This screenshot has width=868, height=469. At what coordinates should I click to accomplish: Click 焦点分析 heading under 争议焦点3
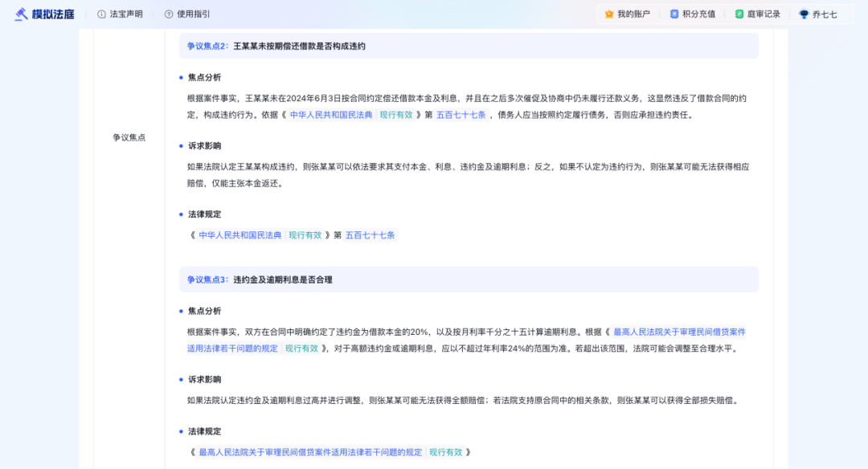pos(204,312)
